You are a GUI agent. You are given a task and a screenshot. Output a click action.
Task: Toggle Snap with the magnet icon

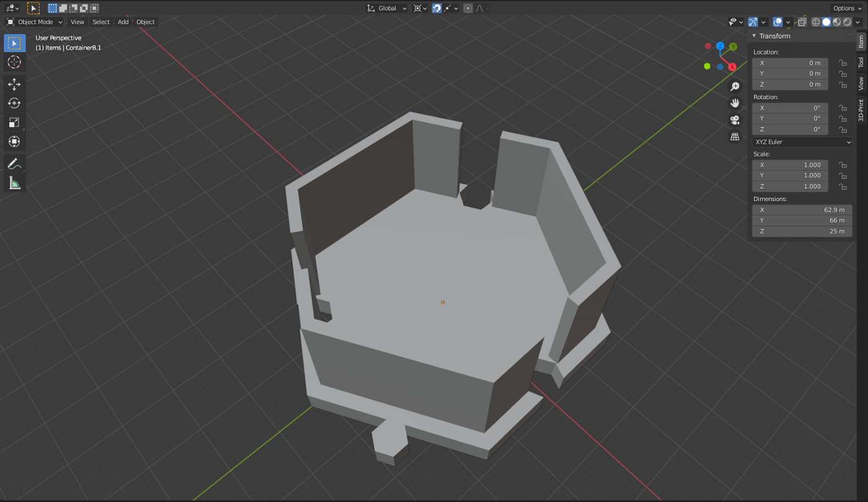pos(438,8)
